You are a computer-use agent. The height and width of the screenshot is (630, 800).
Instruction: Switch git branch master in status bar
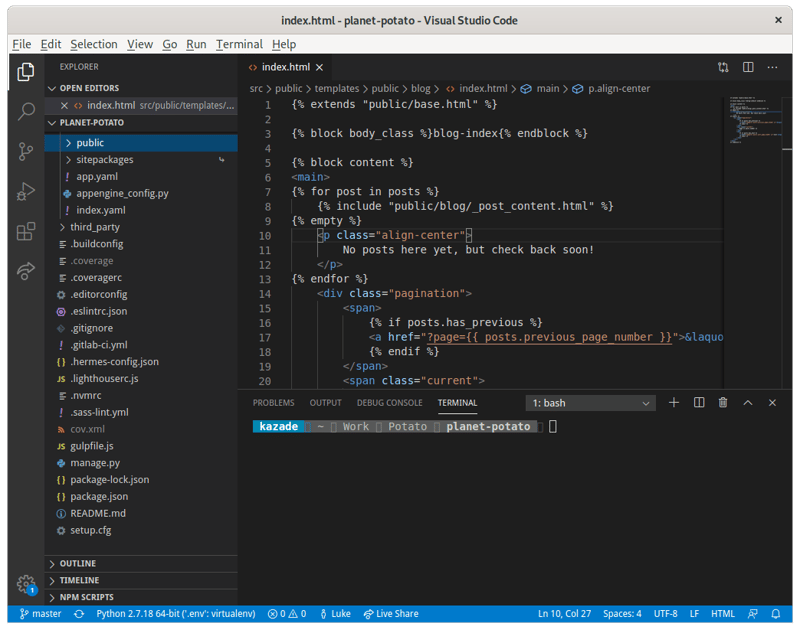(x=40, y=614)
